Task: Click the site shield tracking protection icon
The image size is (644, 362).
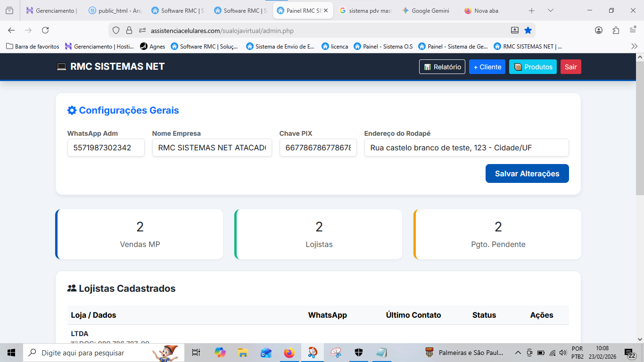Action: click(x=116, y=30)
